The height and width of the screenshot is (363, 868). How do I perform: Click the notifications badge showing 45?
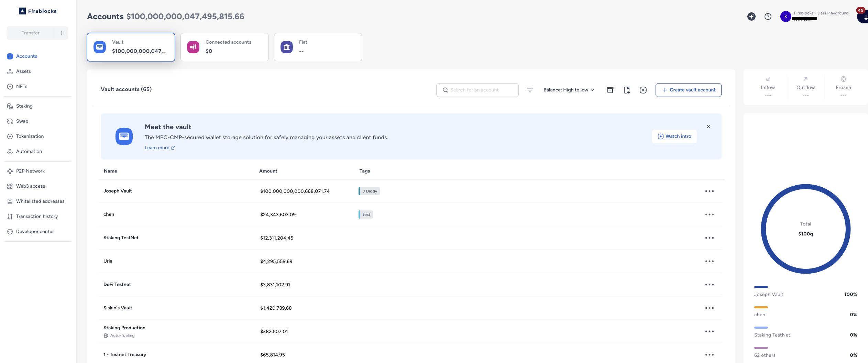coord(860,10)
